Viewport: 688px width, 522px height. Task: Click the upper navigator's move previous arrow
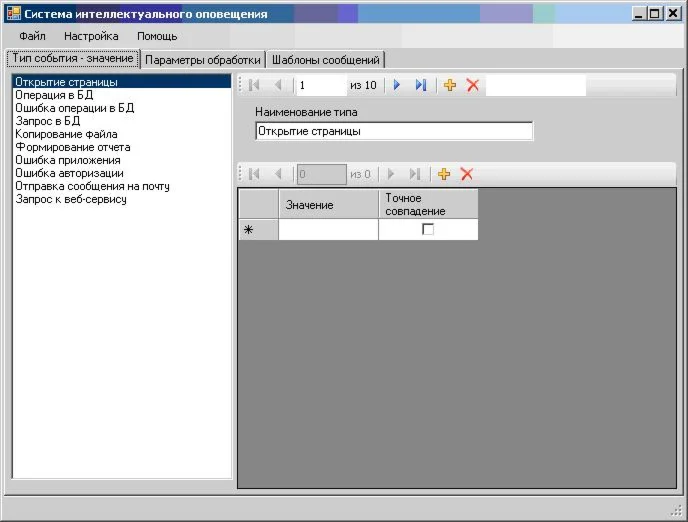pos(278,85)
